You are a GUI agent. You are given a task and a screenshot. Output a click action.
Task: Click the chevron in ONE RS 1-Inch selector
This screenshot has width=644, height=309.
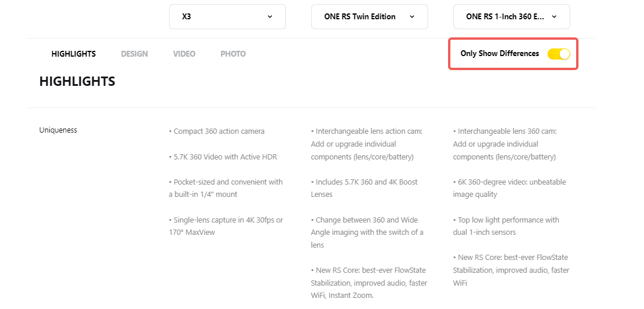(x=554, y=17)
